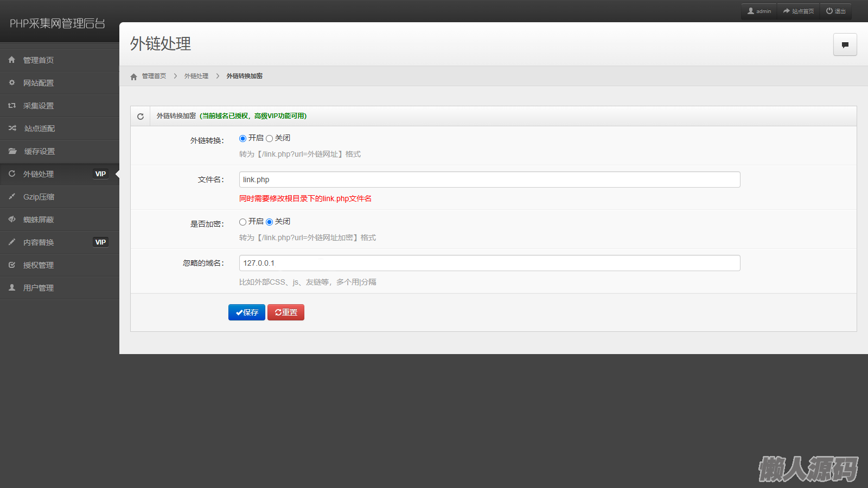
Task: Click the hint 比如外部CSS、js、友链等
Action: point(308,282)
